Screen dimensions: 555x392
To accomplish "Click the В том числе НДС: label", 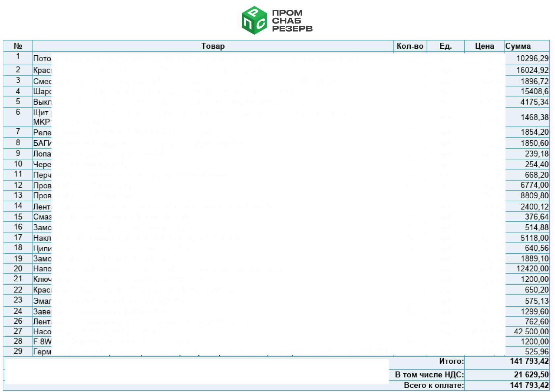I will (x=429, y=375).
